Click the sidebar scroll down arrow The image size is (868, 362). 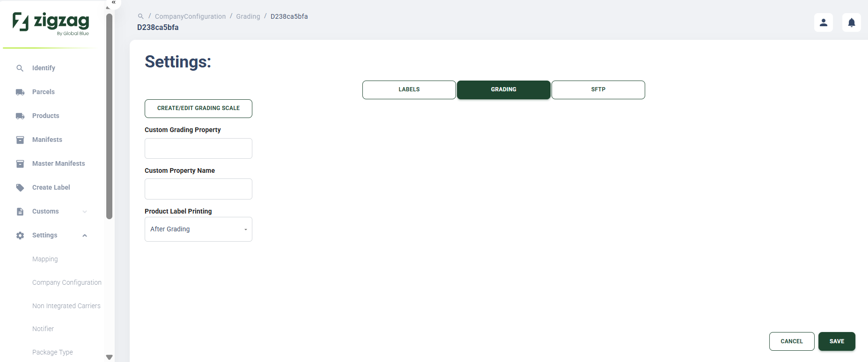110,357
